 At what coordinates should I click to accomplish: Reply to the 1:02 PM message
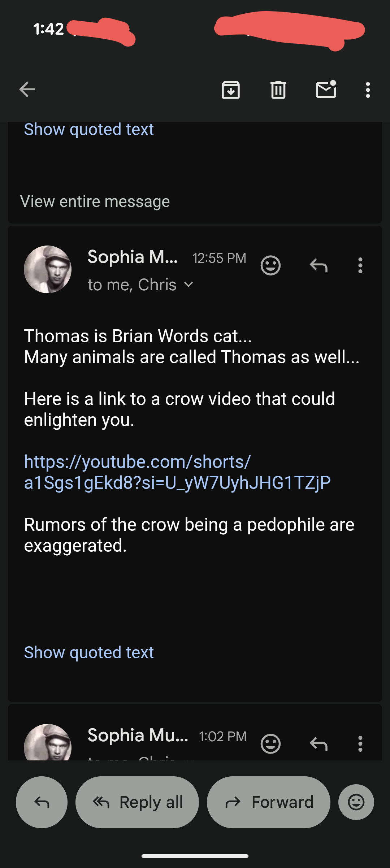(x=318, y=744)
